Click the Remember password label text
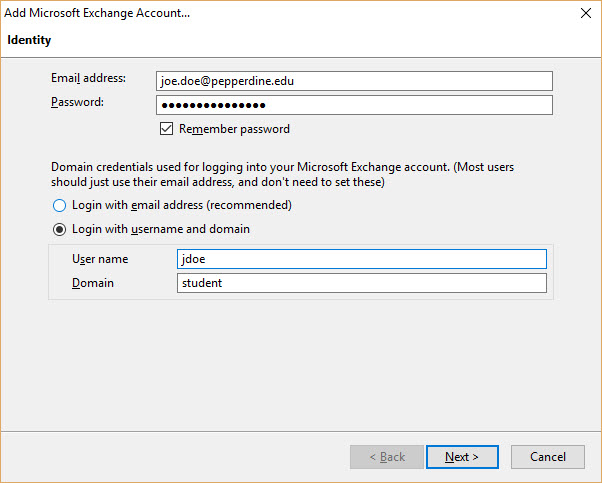 tap(234, 129)
